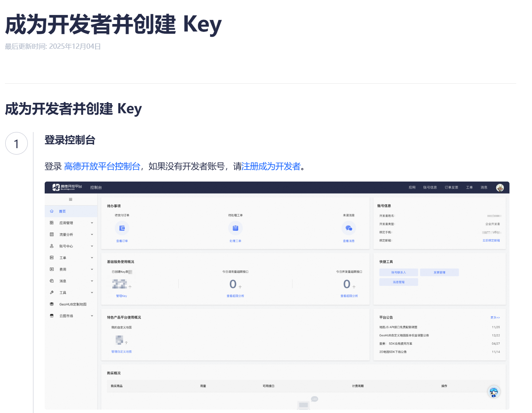Click the wallet icon under 待支付订单
The width and height of the screenshot is (532, 413).
pyautogui.click(x=122, y=228)
